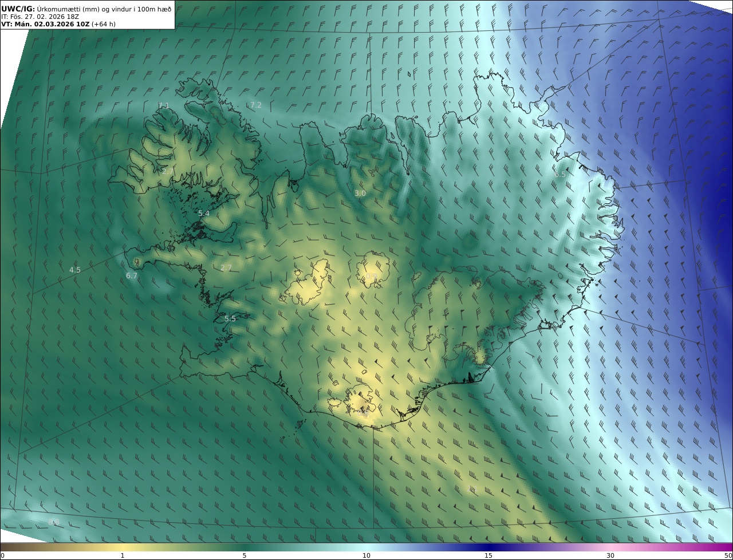Click the '10' tick label on the color scale
The height and width of the screenshot is (560, 733).
pos(366,555)
